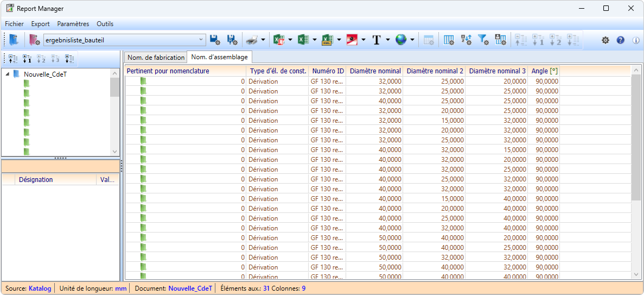644x295 pixels.
Task: Click the A-Z sort settings icon
Action: [466, 40]
